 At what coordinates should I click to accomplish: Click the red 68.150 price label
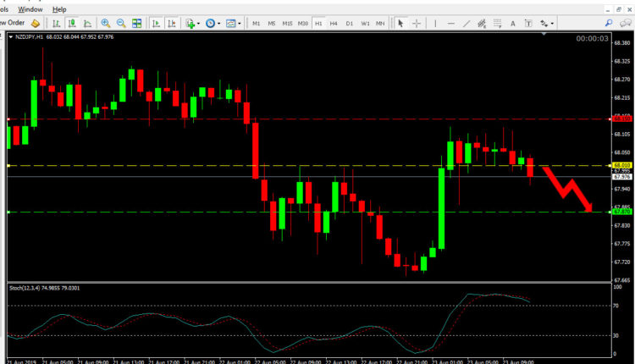(x=621, y=119)
